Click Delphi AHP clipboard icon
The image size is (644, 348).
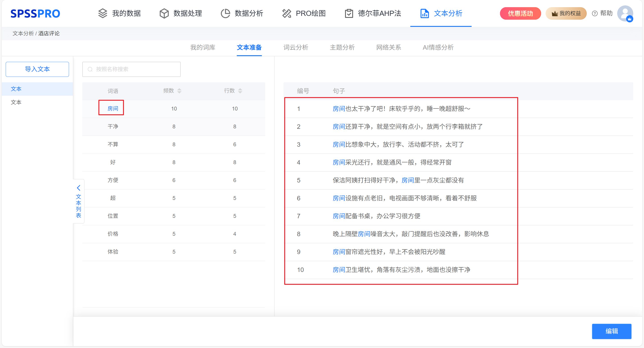[349, 13]
